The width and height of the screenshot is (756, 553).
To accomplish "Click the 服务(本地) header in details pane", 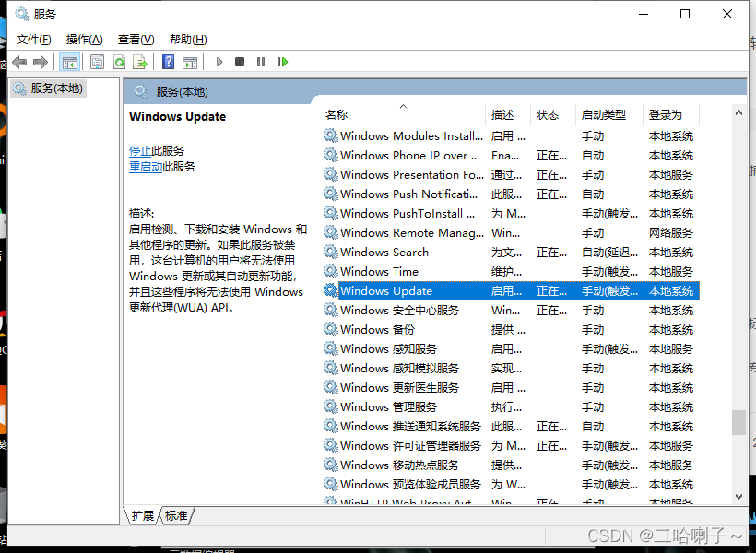I will 182,91.
